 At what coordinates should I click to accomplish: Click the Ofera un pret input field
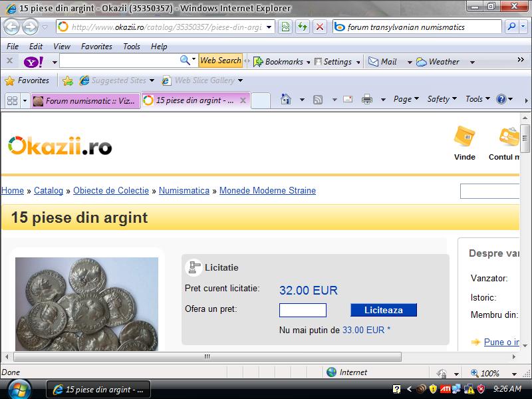303,310
